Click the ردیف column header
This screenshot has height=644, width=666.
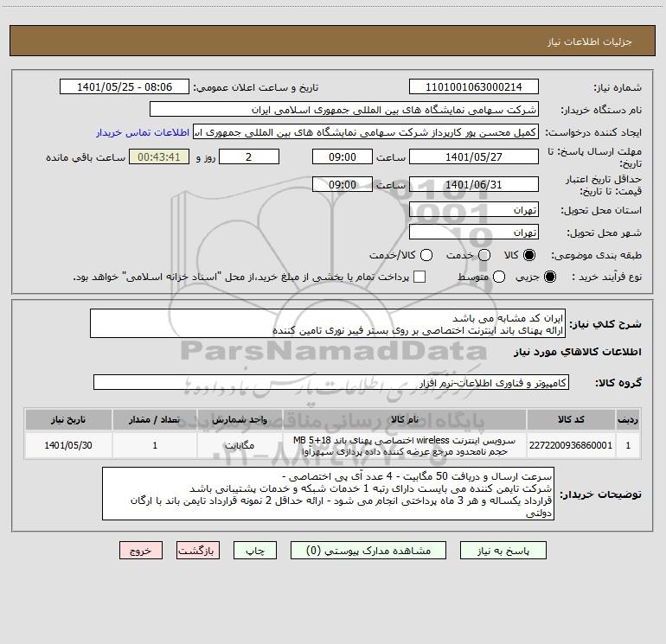pos(628,419)
